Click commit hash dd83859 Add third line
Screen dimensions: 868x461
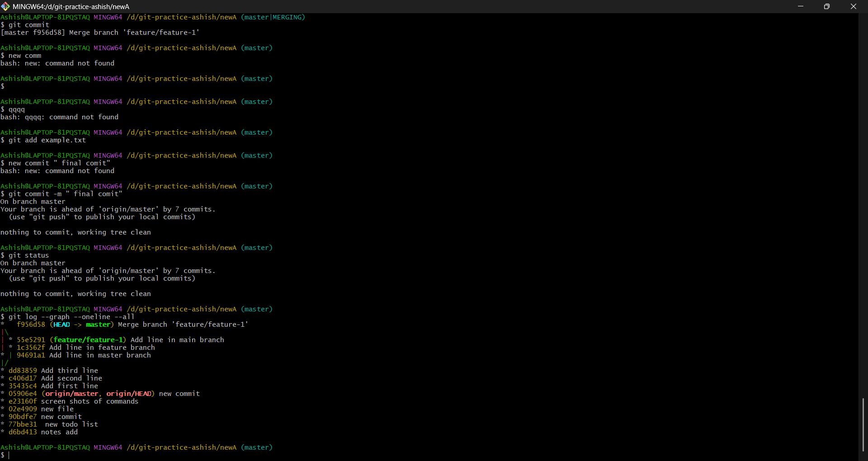[23, 371]
